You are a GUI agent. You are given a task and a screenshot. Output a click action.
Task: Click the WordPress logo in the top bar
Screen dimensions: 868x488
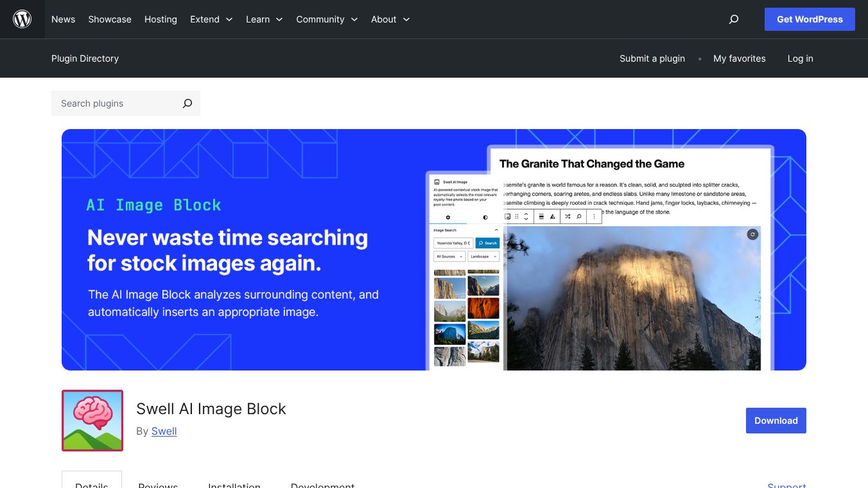22,19
